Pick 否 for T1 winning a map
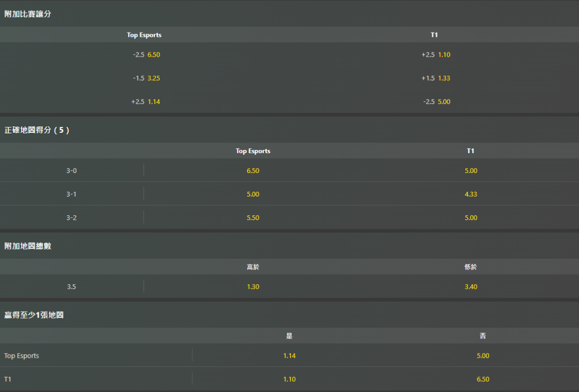Screen dimensions: 579x392 (482, 379)
